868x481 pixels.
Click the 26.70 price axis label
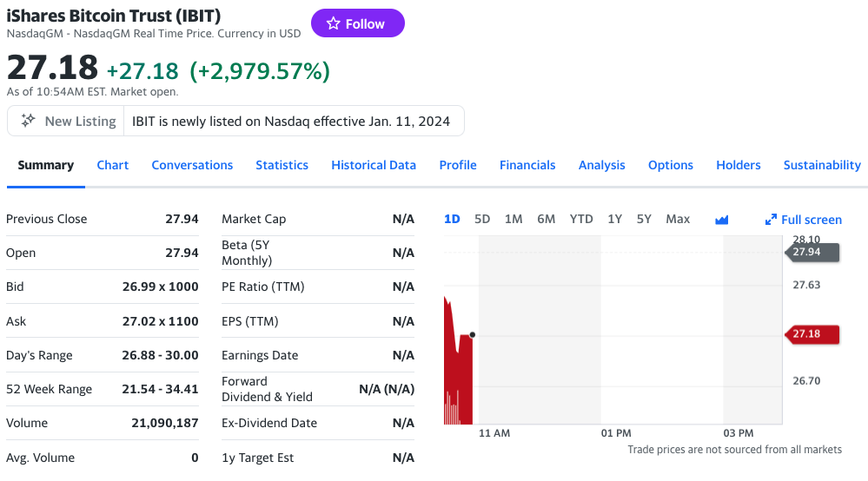[806, 381]
